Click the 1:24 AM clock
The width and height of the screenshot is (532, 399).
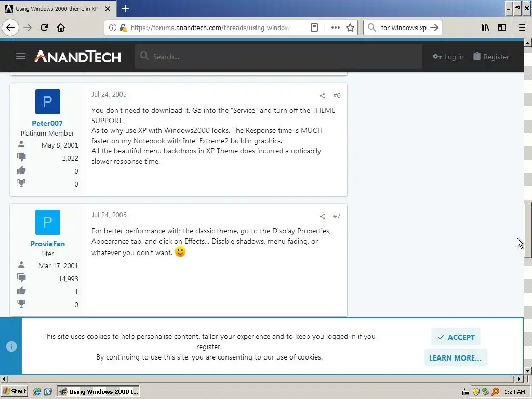514,392
